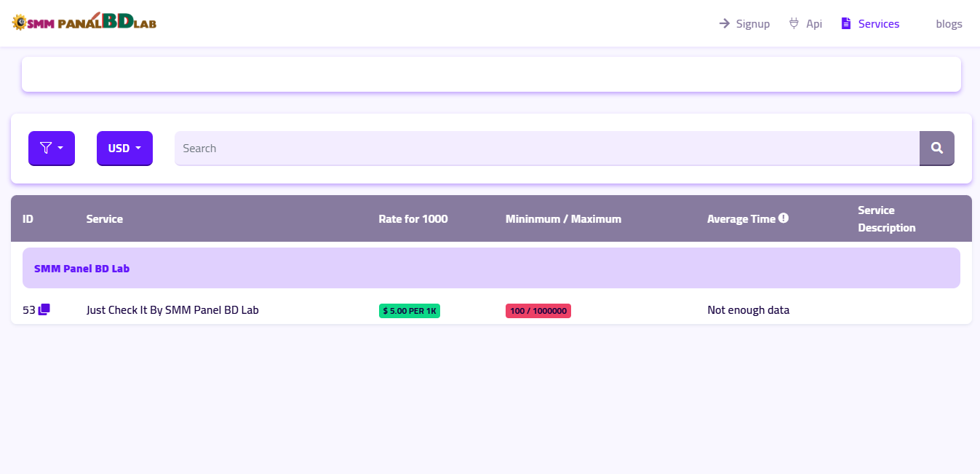
Task: Click the red 100 / 1000000 badge
Action: pyautogui.click(x=538, y=311)
